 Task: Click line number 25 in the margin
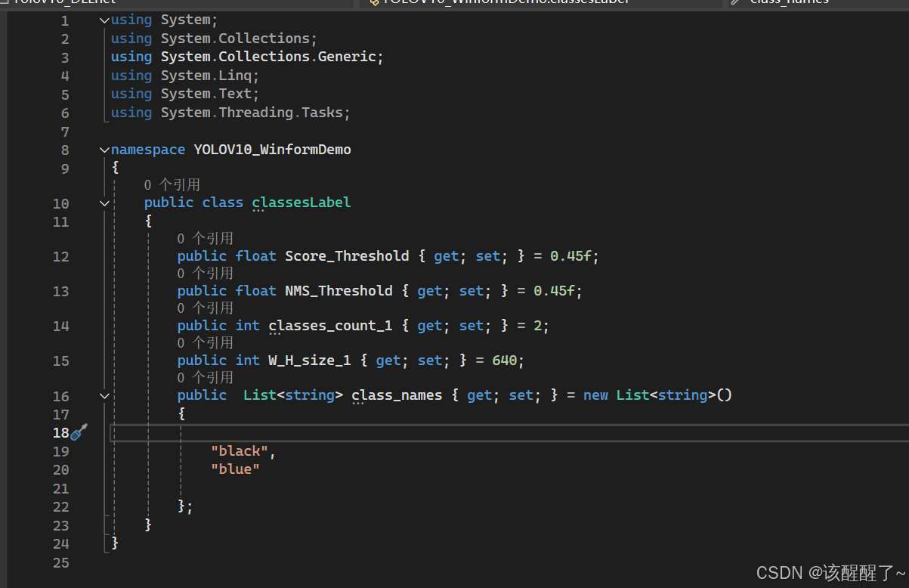click(x=61, y=563)
